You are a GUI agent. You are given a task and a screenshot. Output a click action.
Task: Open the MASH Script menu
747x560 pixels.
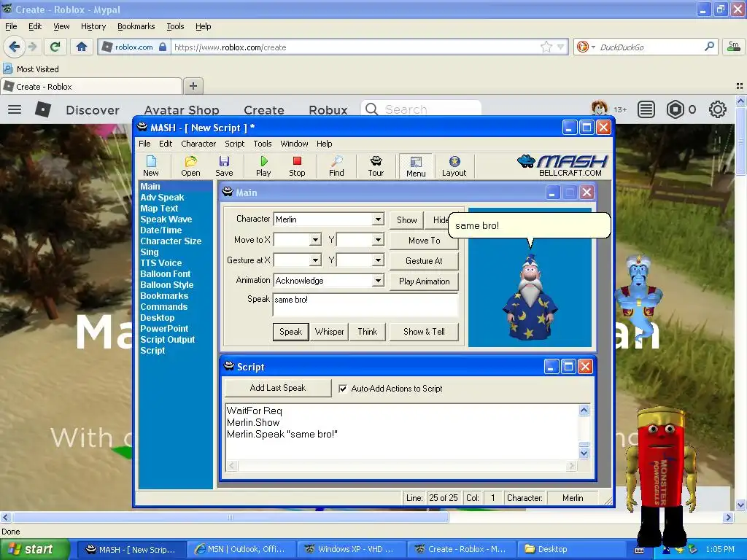[234, 144]
